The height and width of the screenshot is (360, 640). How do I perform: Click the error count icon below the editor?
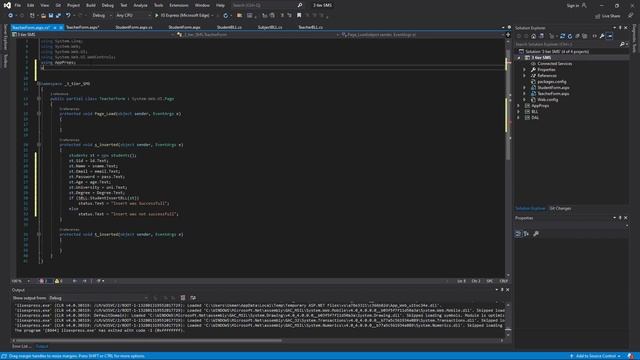pos(41,281)
